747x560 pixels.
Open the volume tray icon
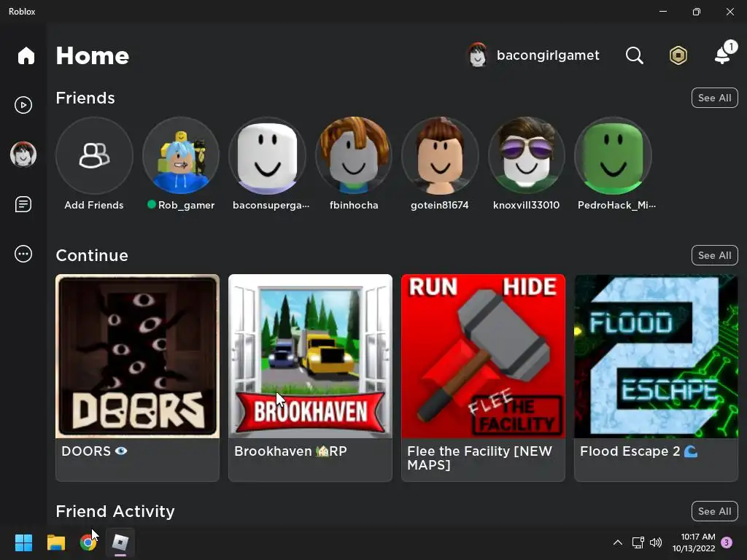[x=656, y=542]
